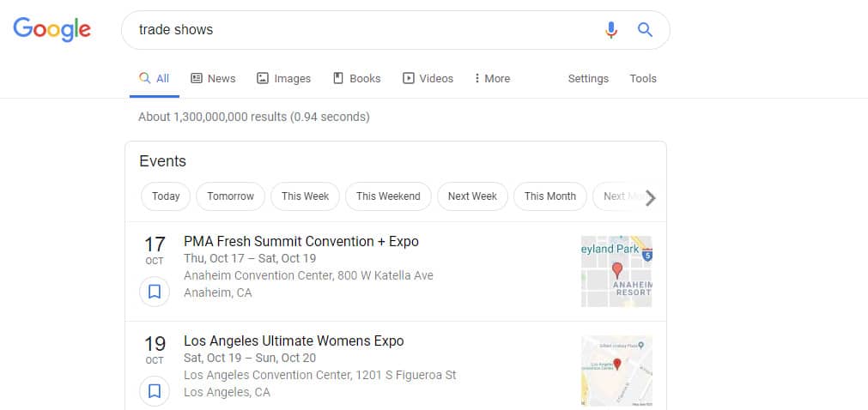The width and height of the screenshot is (868, 410).
Task: Filter events by This Weekend
Action: tap(388, 196)
